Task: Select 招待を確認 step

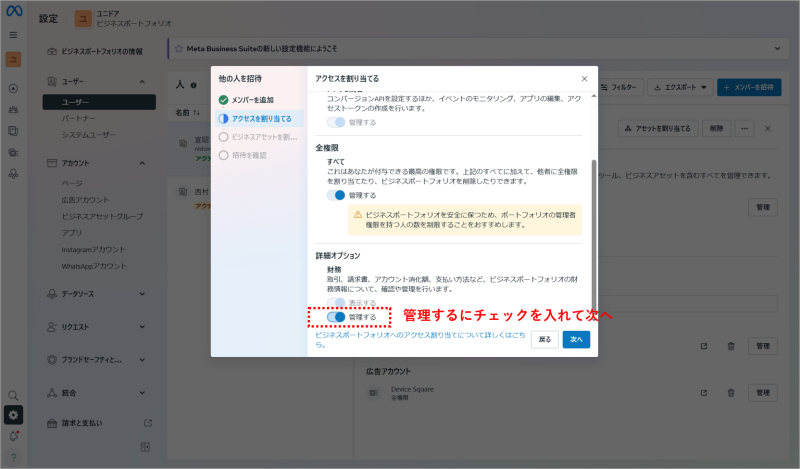Action: pos(243,155)
